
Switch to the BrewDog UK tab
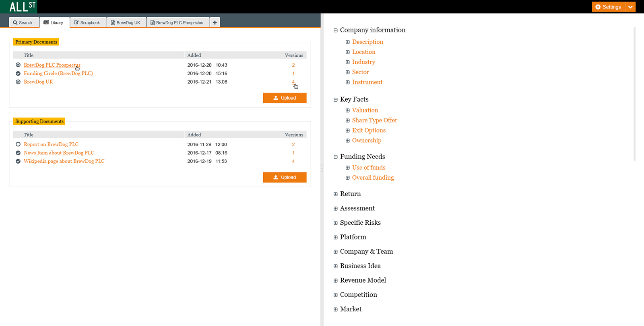click(x=126, y=23)
